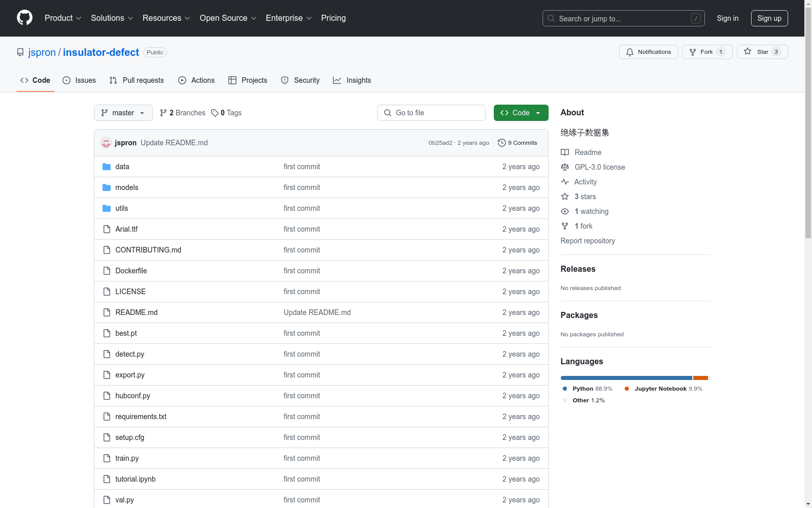Click the Python language bar segment

coord(626,378)
